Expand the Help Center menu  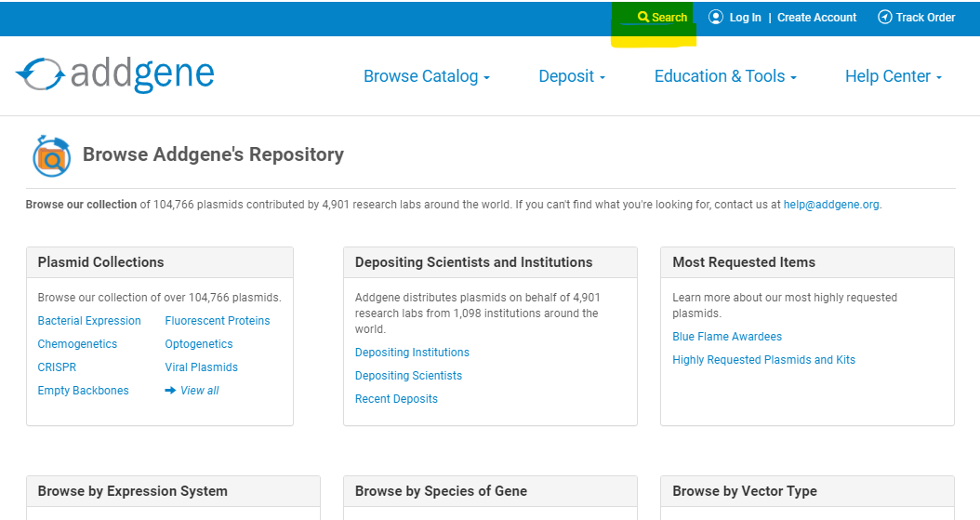pyautogui.click(x=894, y=76)
